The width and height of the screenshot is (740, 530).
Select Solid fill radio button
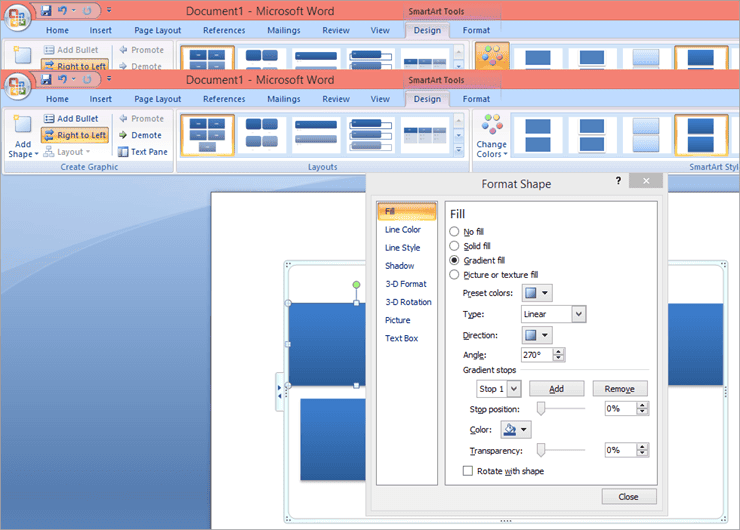pyautogui.click(x=454, y=246)
